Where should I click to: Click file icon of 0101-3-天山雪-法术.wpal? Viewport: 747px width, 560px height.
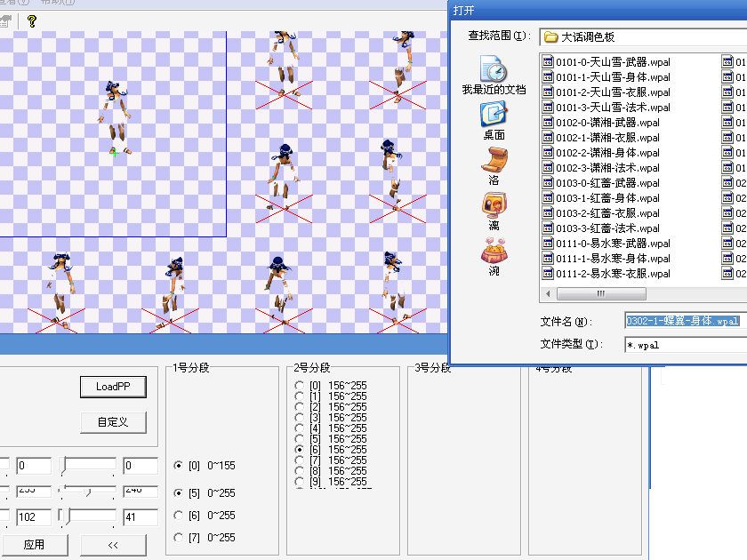point(548,108)
